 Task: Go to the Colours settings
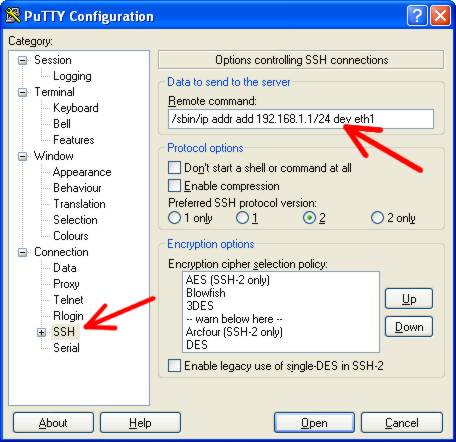71,236
